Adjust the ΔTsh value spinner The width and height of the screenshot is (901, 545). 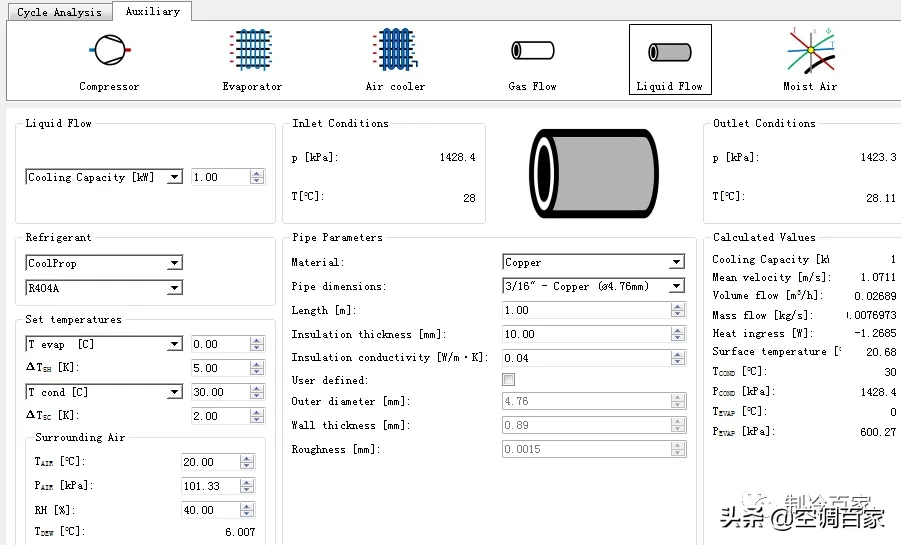tap(257, 368)
